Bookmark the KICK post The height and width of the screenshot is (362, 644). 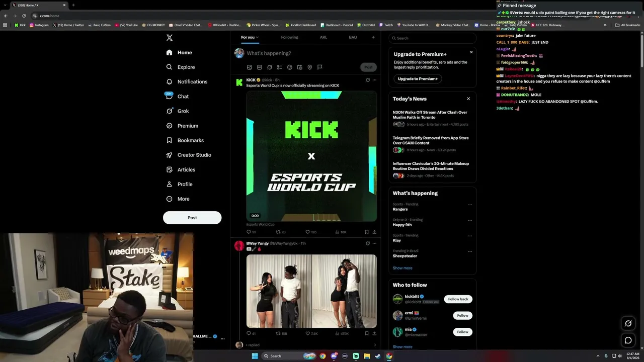pyautogui.click(x=366, y=232)
